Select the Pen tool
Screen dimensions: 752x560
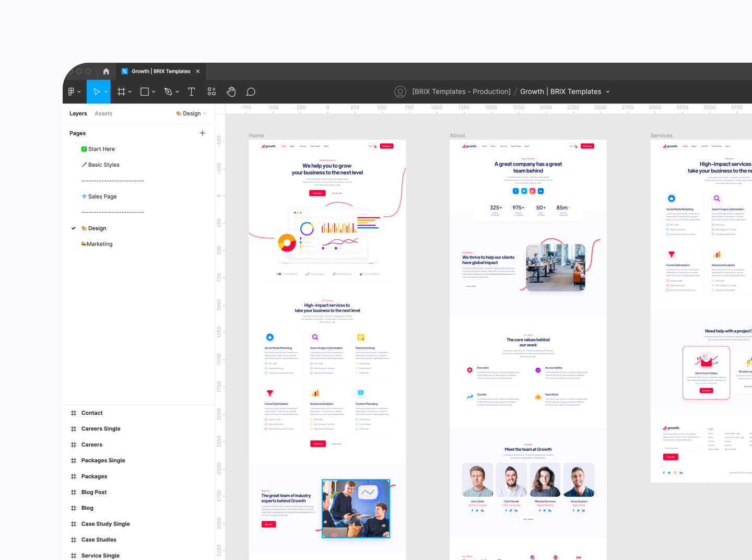coord(168,91)
